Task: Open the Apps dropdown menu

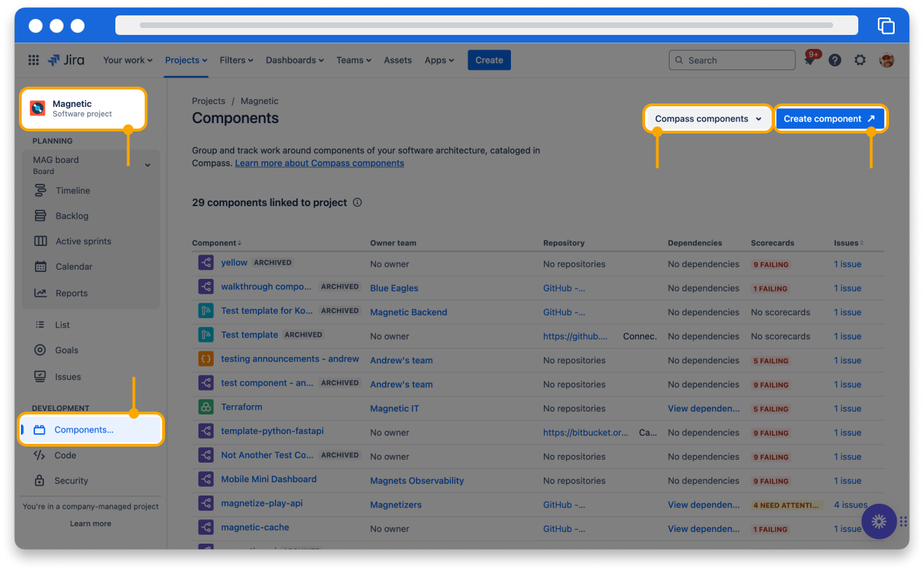Action: [439, 60]
